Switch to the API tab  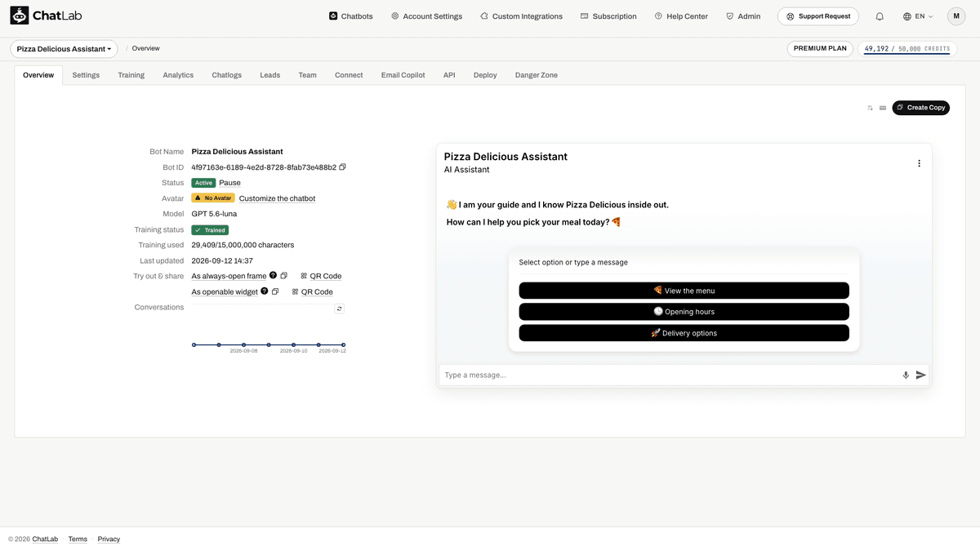point(449,75)
